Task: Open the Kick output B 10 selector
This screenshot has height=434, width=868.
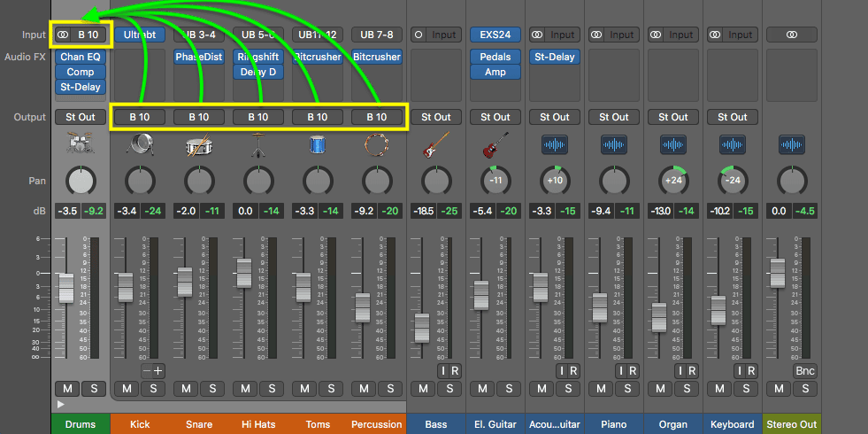Action: click(x=140, y=117)
